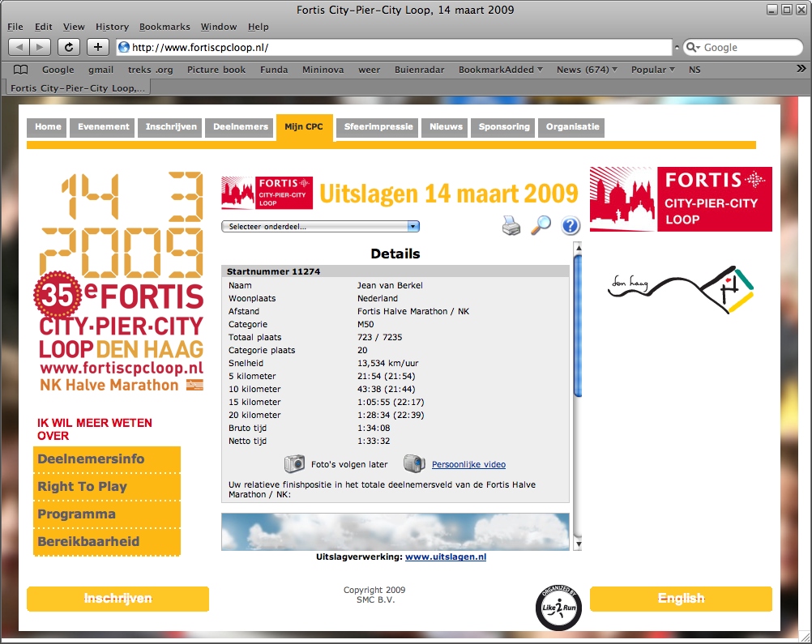Select the Sfeerimpressie tab
The height and width of the screenshot is (644, 812).
378,127
